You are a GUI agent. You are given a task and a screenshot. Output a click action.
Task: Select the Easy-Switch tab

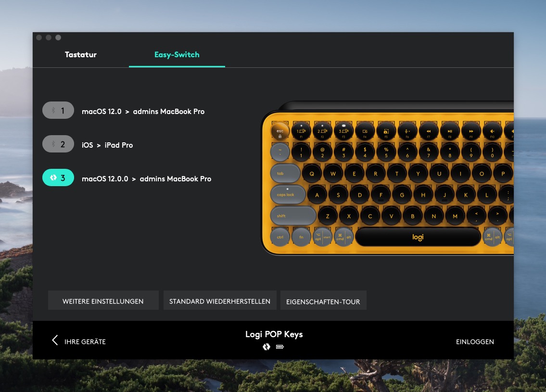click(x=177, y=55)
